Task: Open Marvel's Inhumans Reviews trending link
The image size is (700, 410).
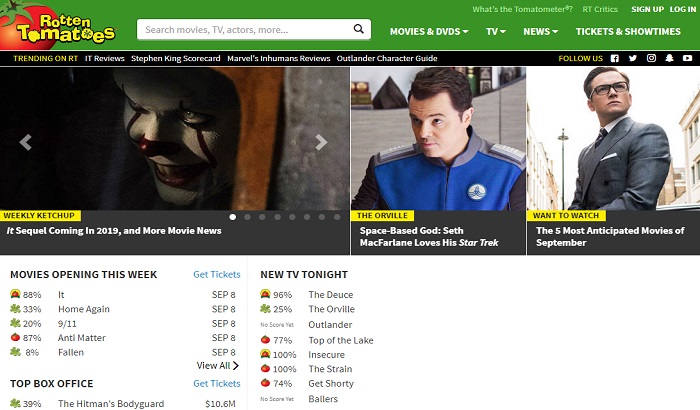Action: click(x=279, y=58)
